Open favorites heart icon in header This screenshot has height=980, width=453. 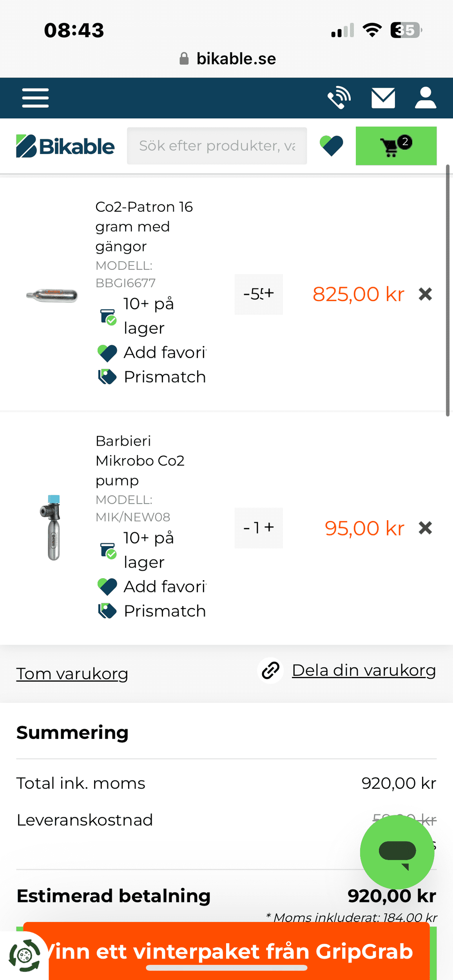(x=332, y=146)
